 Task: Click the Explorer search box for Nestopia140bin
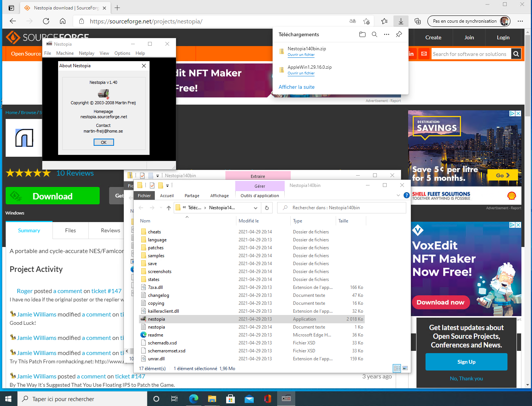click(342, 208)
